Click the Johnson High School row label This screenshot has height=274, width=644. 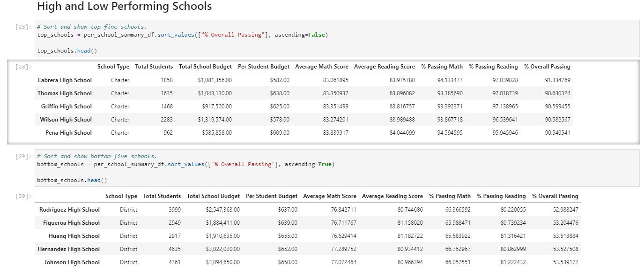pyautogui.click(x=72, y=262)
